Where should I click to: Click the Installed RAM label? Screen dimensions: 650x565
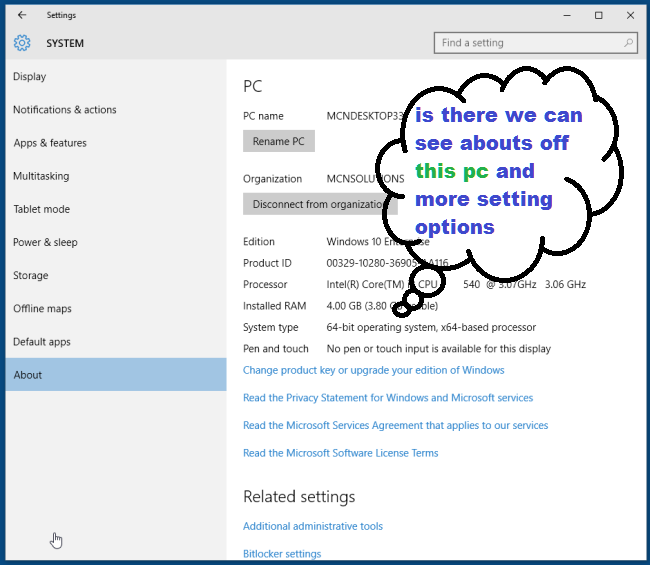pos(274,306)
